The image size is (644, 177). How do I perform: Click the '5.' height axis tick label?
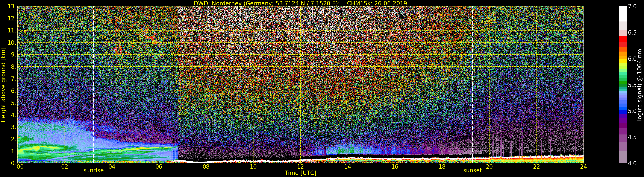coord(14,103)
